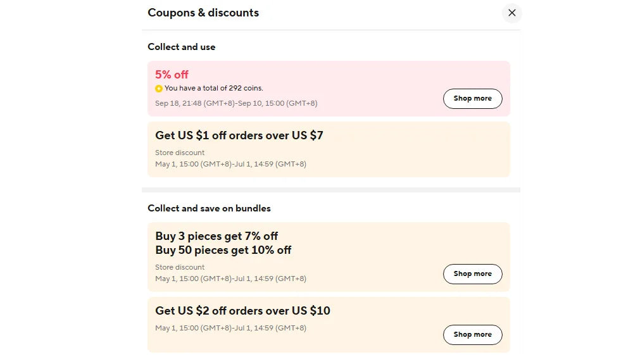Click Shop more on the 5% off coupon
This screenshot has height=364, width=633.
pos(472,99)
